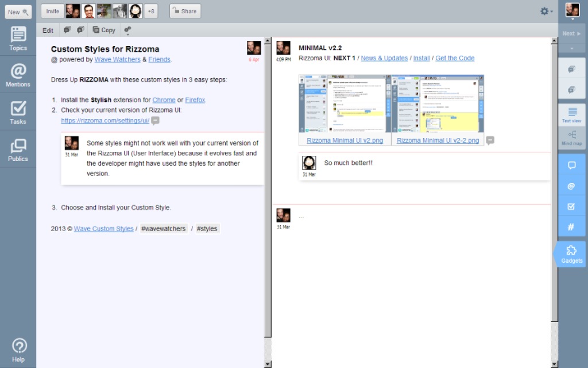
Task: Click the left pane scrollbar up arrow
Action: click(268, 41)
